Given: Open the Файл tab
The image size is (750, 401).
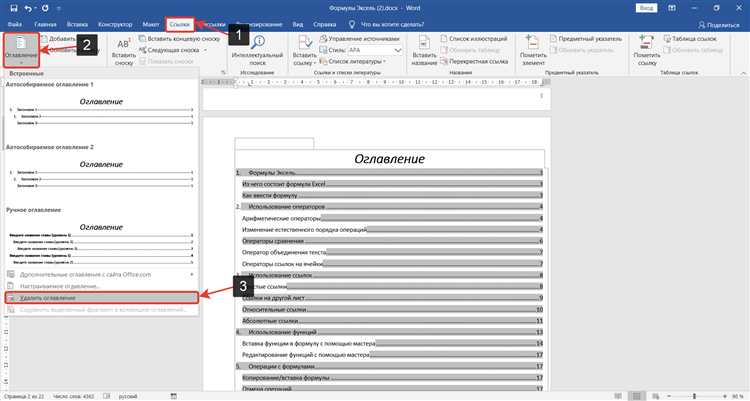Looking at the screenshot, I should click(x=15, y=24).
